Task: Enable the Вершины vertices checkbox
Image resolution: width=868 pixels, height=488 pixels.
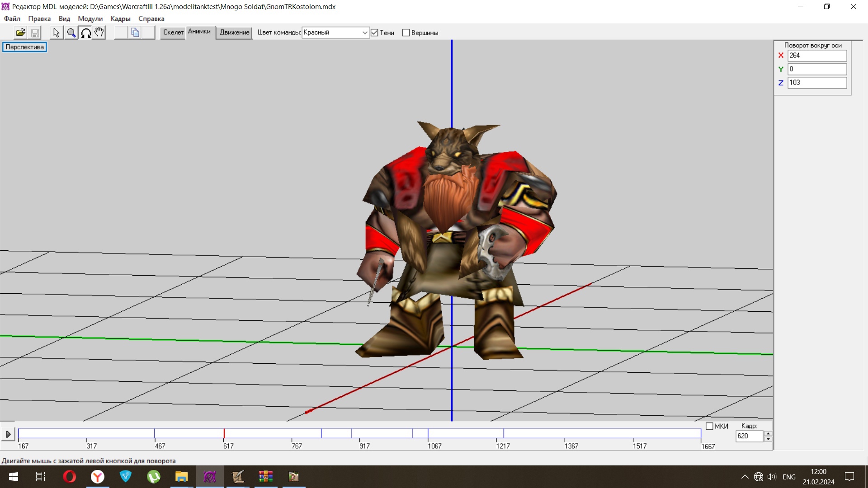Action: pyautogui.click(x=406, y=33)
